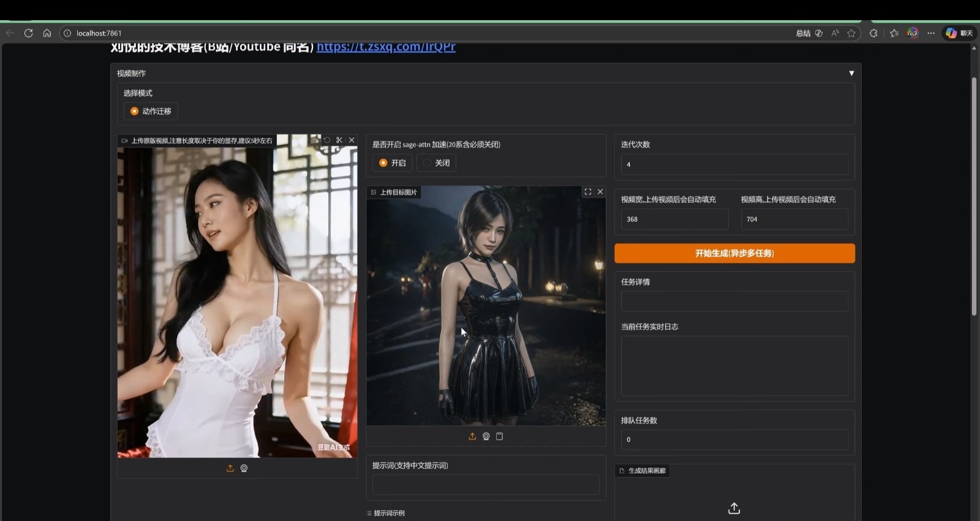Open browser Settings and more (three dots) menu
The height and width of the screenshot is (521, 980).
coord(930,33)
